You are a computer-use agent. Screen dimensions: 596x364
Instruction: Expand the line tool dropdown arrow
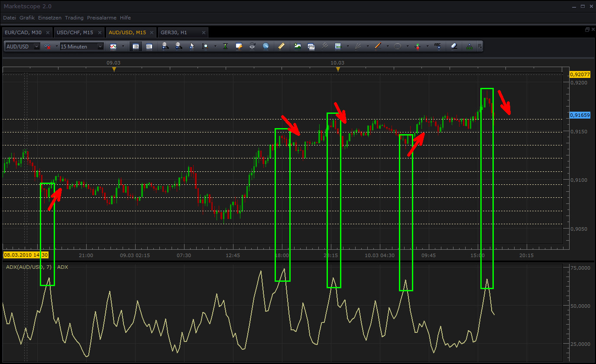(x=388, y=46)
